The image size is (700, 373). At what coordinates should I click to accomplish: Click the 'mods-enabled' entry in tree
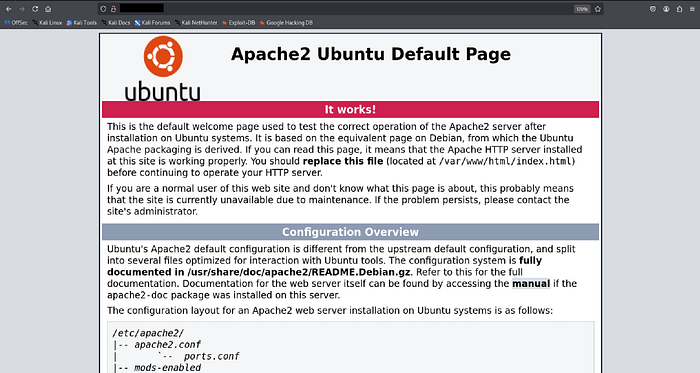167,368
